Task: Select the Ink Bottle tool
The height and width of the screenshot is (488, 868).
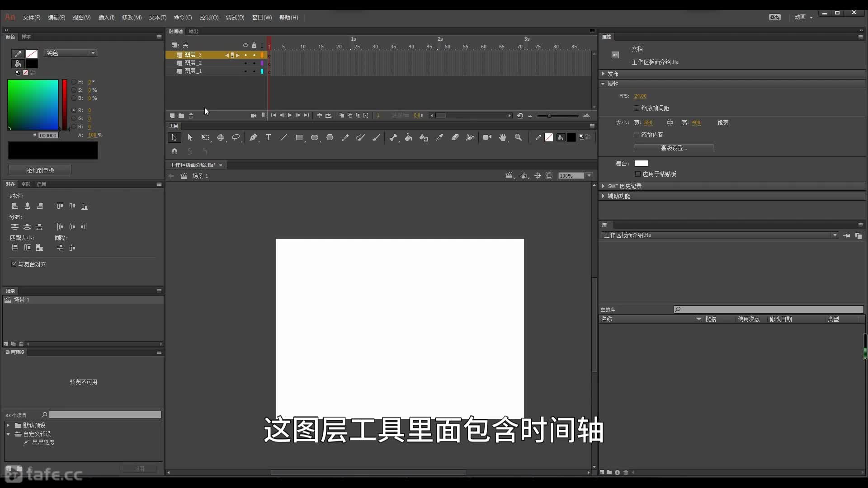Action: [424, 137]
